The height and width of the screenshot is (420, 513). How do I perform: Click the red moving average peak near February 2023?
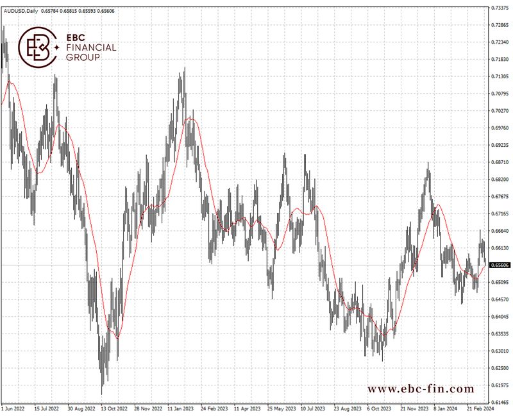coord(190,119)
